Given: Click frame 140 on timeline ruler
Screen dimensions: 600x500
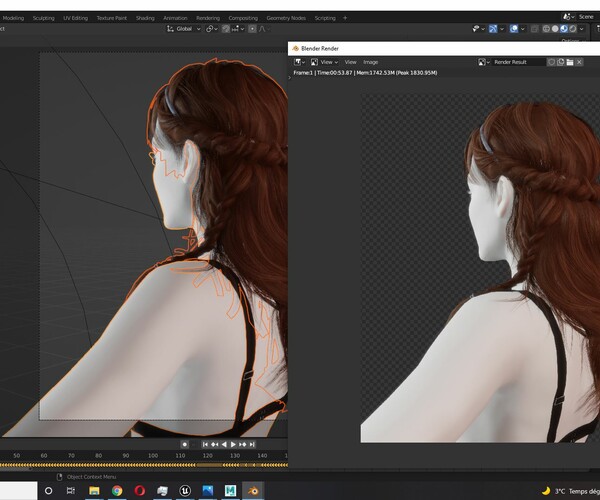Looking at the screenshot, I should point(262,456).
